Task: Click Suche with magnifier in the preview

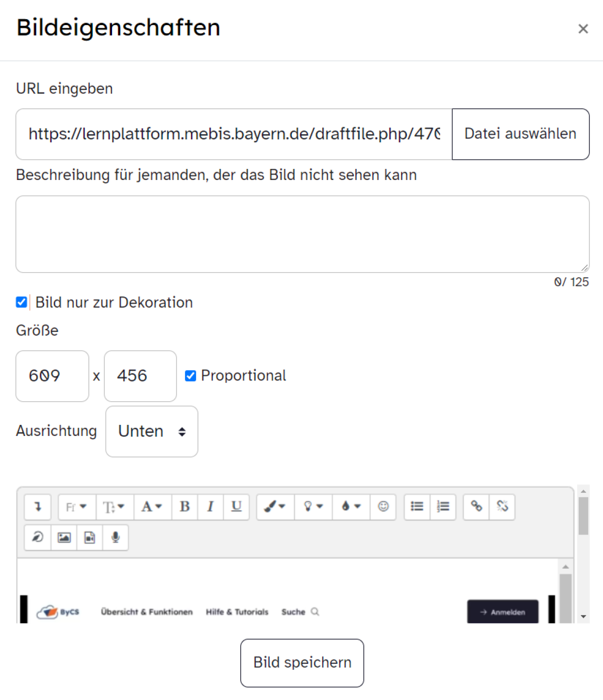Action: [300, 612]
